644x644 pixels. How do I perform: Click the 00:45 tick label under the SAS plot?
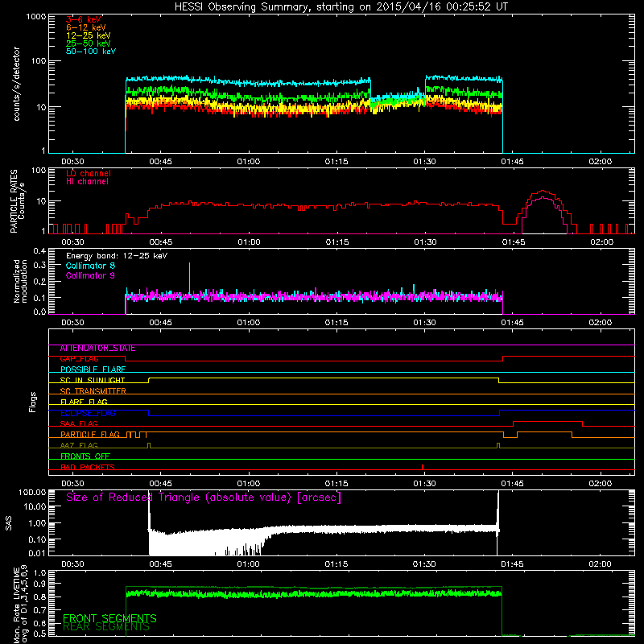[x=160, y=564]
